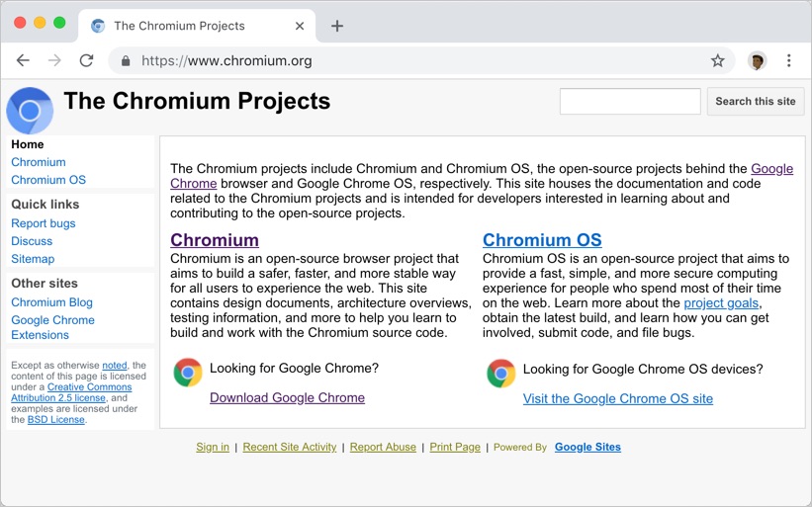812x507 pixels.
Task: Click the noted link in license text
Action: point(115,366)
